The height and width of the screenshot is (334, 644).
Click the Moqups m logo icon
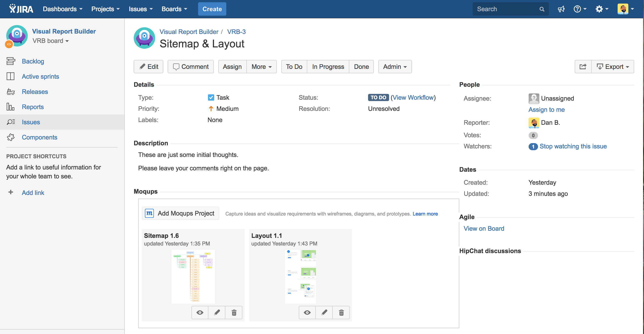tap(149, 213)
